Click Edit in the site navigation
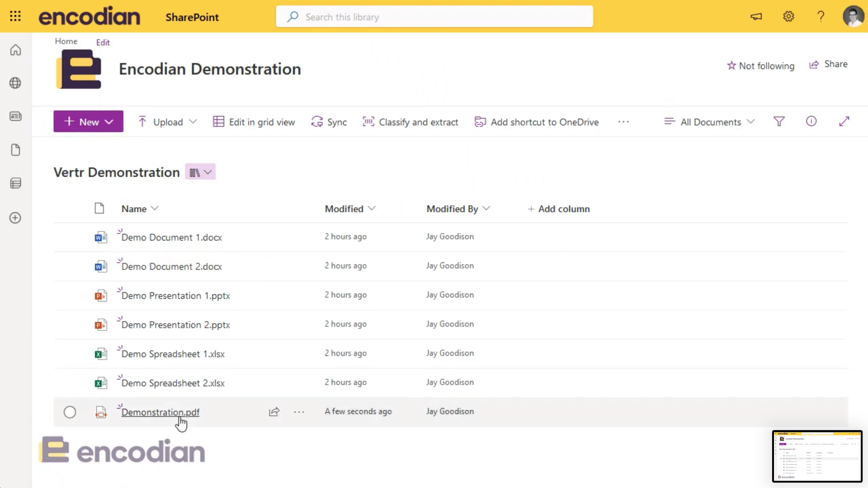This screenshot has height=488, width=868. point(103,42)
